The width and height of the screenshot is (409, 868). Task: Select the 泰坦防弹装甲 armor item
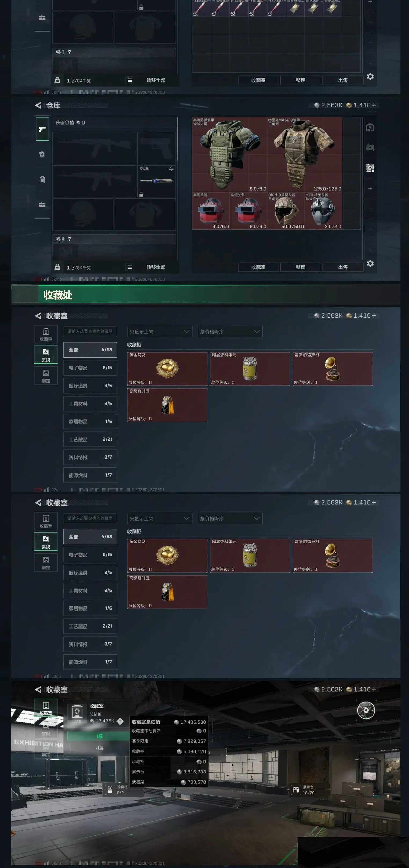[229, 154]
